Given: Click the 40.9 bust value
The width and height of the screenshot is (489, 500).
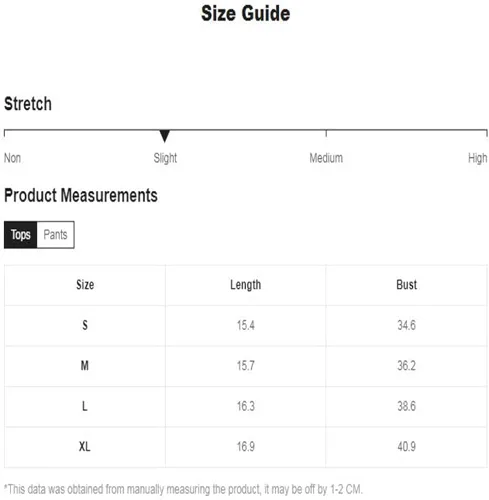Looking at the screenshot, I should click(x=406, y=447).
